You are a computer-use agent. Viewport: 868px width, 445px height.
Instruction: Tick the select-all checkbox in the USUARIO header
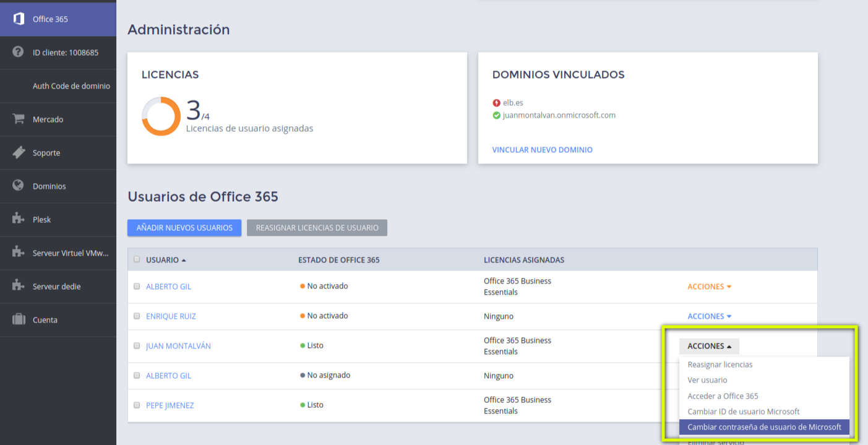click(137, 260)
